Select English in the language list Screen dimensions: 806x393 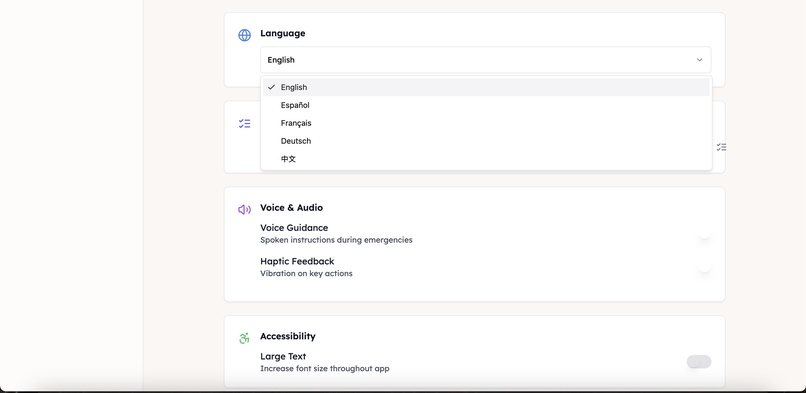[486, 87]
